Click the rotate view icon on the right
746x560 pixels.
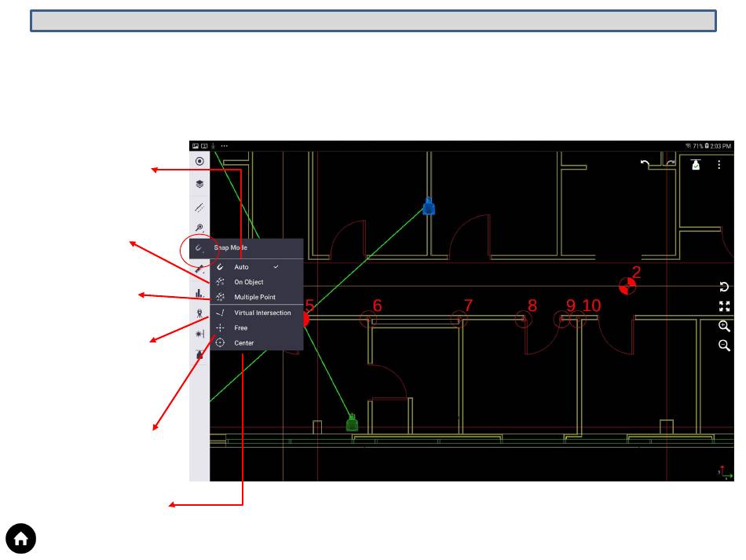tap(724, 287)
